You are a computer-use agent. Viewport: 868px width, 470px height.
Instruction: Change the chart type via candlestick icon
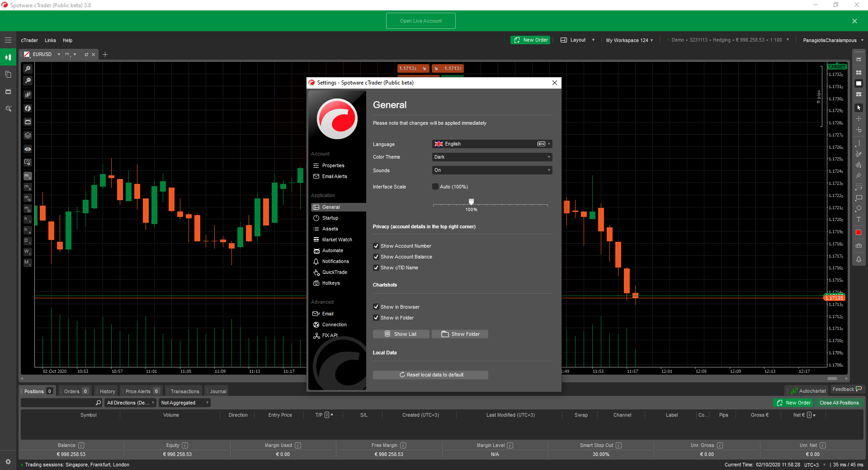click(x=28, y=94)
